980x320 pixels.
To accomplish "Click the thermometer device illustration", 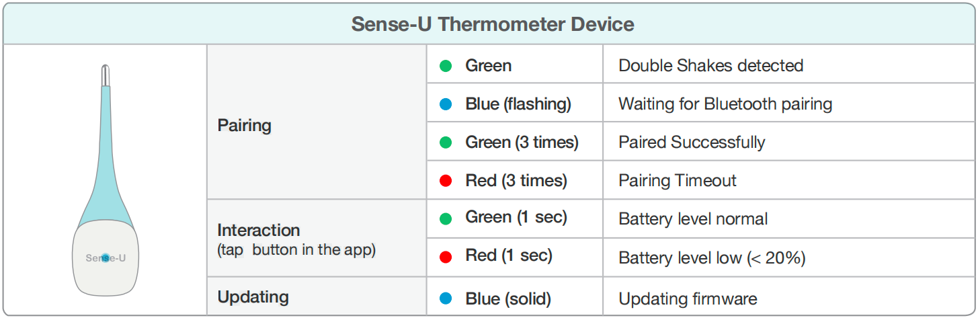I will click(106, 180).
